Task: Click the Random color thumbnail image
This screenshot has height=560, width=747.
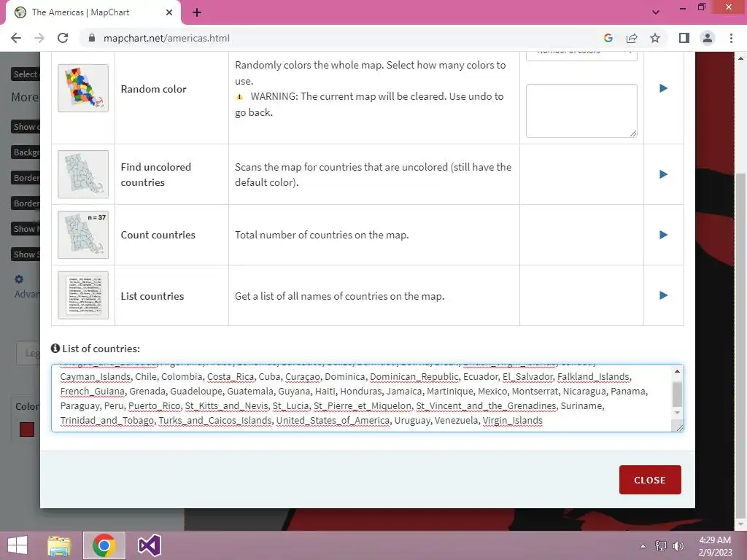Action: tap(83, 88)
